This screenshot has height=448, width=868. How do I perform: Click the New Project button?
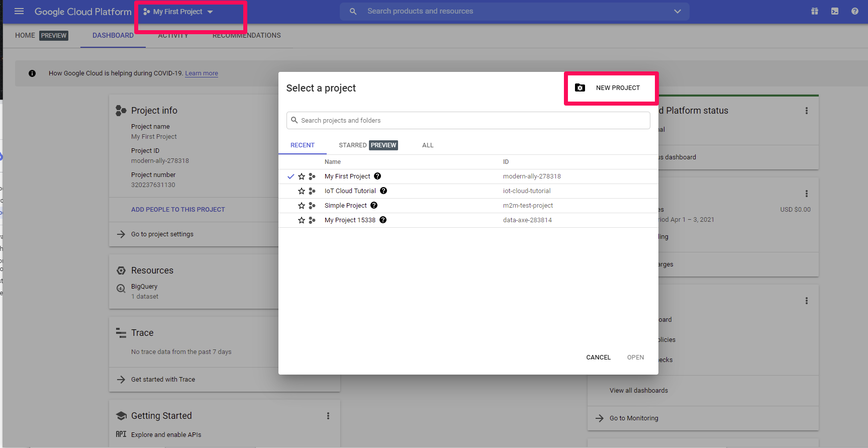point(611,88)
